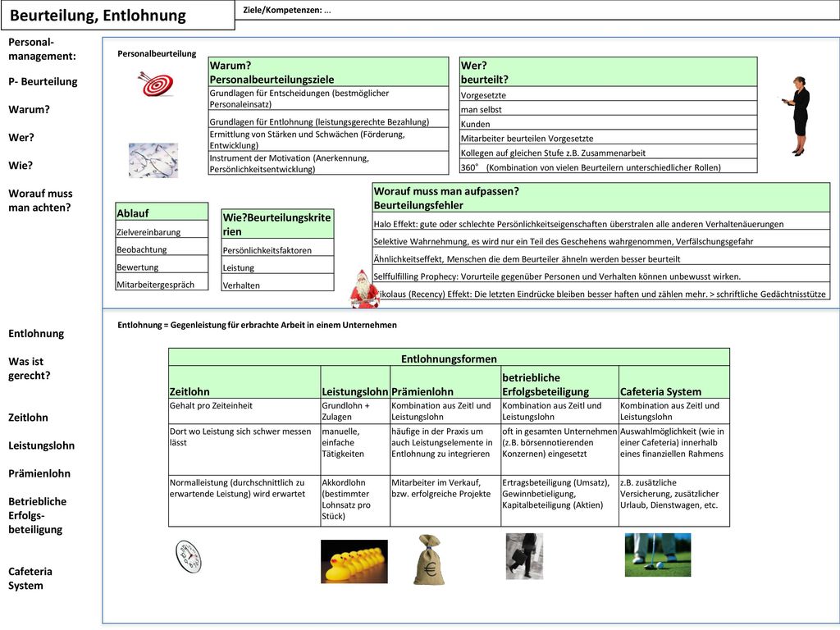
Task: Click the 'Grundlohn + Zulagen' cell
Action: click(354, 411)
